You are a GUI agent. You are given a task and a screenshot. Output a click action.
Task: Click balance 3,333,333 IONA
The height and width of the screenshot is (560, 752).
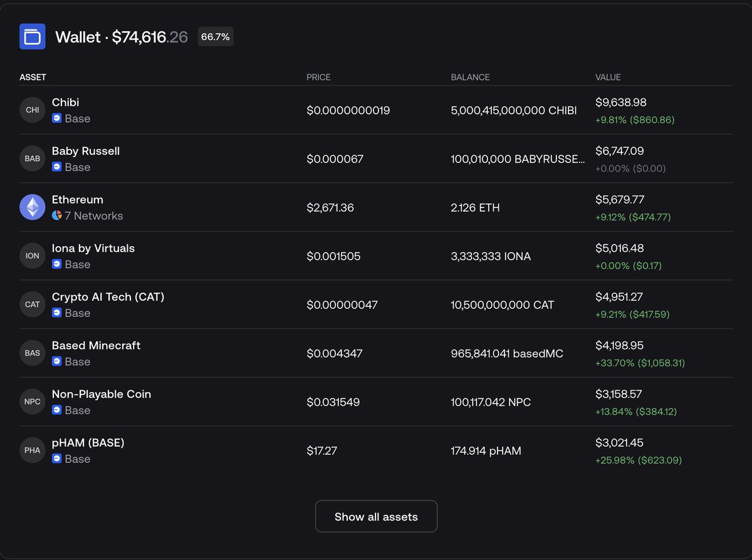pos(491,256)
